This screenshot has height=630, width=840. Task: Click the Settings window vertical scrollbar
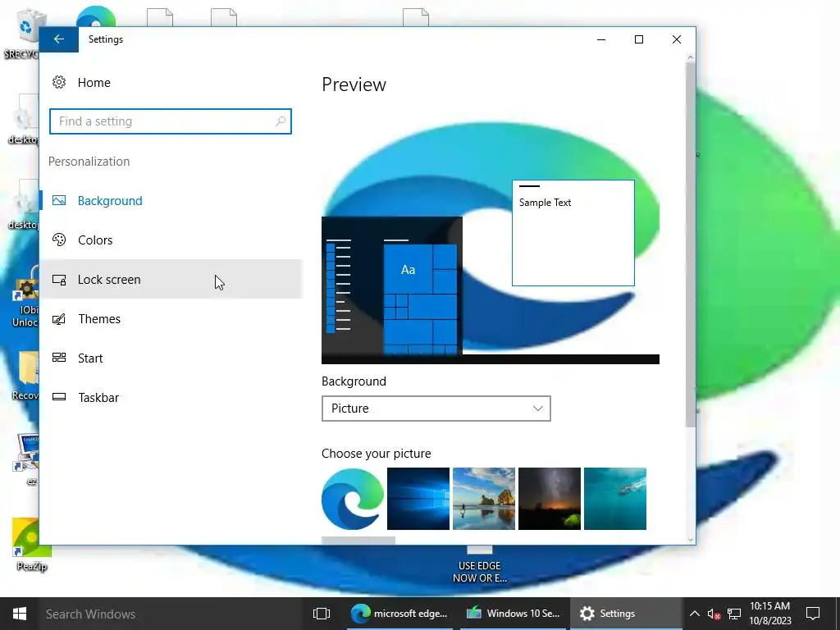[691, 244]
